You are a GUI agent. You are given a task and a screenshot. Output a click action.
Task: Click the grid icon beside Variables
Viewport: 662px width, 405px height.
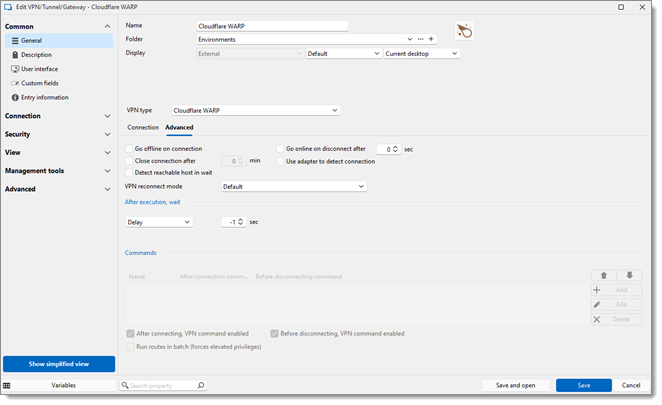click(x=7, y=386)
